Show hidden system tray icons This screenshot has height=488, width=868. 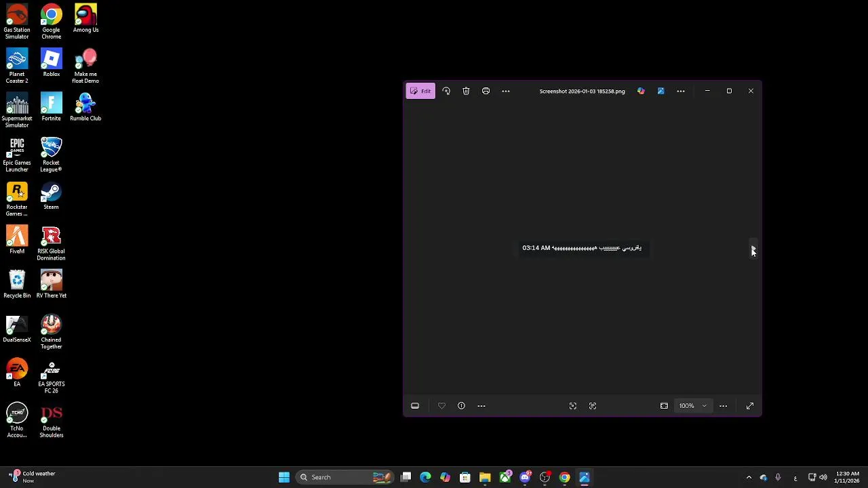pos(749,477)
